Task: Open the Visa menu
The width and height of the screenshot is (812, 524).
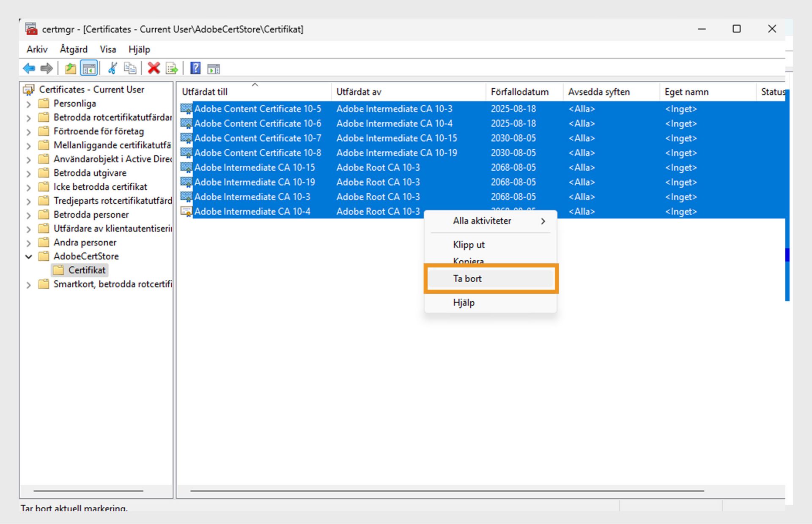Action: pos(108,49)
